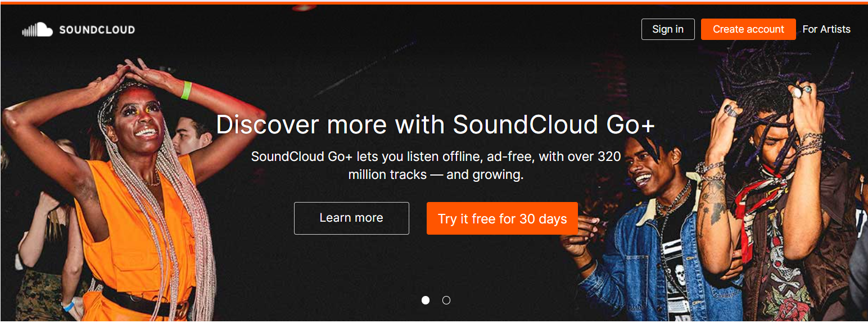
Task: Click the white area below the banner
Action: coord(434,326)
